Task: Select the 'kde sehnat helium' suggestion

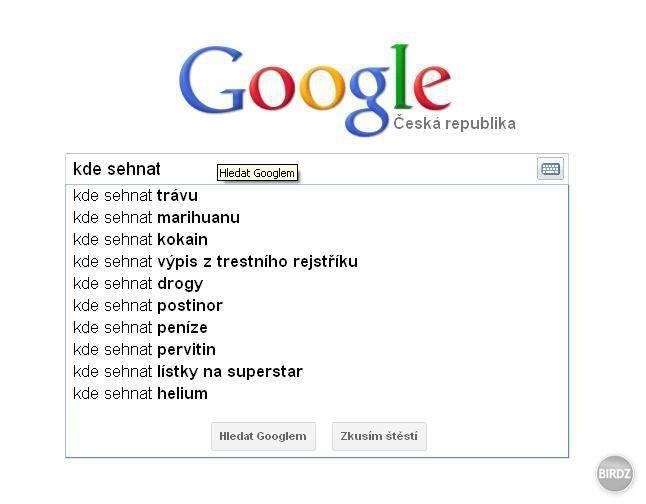Action: click(317, 394)
